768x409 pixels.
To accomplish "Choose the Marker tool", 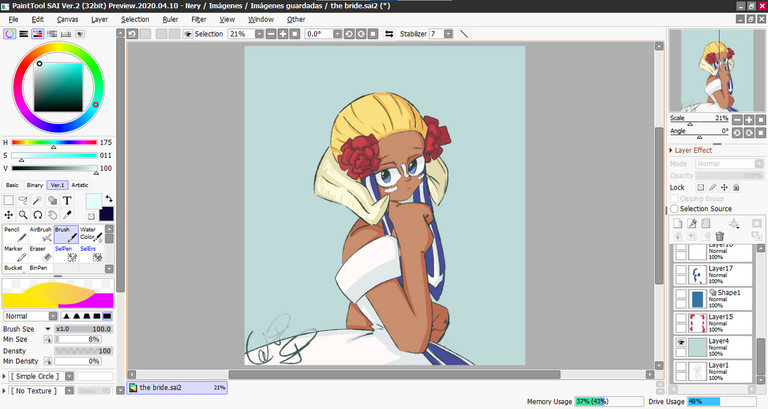I will [x=15, y=254].
